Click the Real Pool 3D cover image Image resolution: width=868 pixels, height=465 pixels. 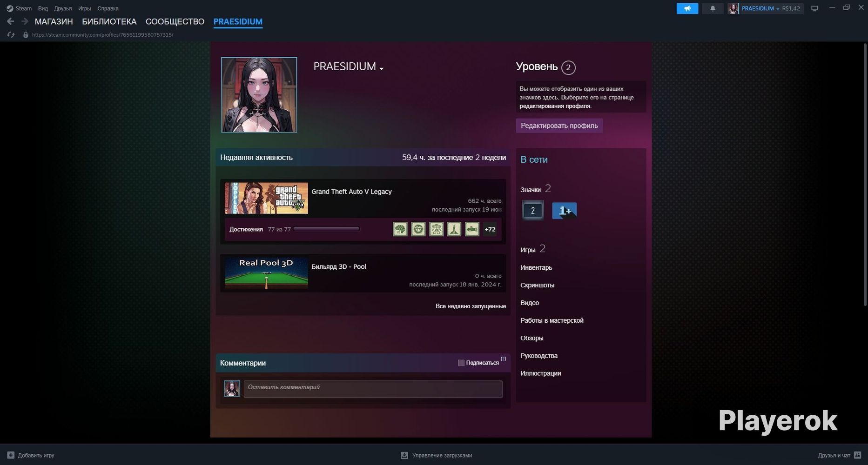coord(266,273)
